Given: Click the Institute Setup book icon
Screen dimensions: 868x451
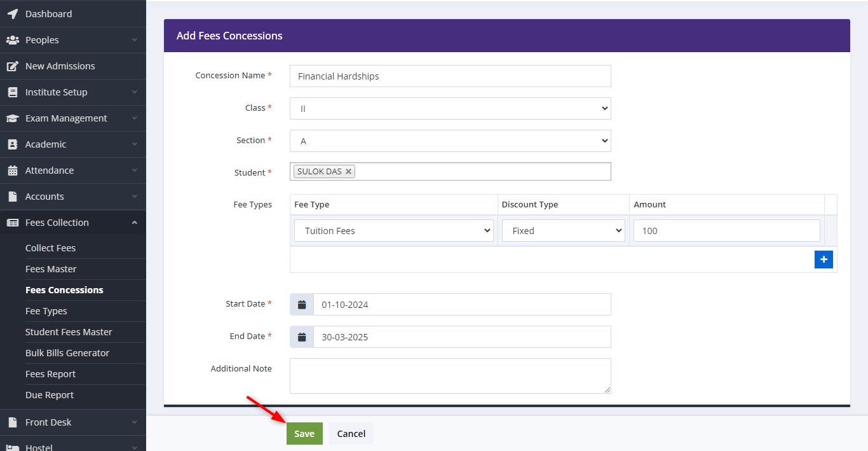Looking at the screenshot, I should tap(12, 92).
